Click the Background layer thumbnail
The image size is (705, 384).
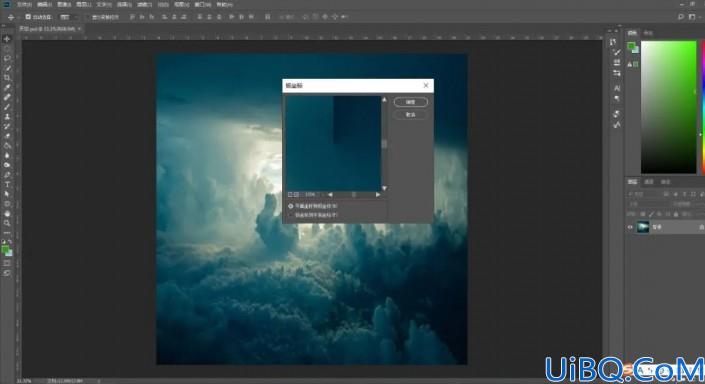[643, 228]
